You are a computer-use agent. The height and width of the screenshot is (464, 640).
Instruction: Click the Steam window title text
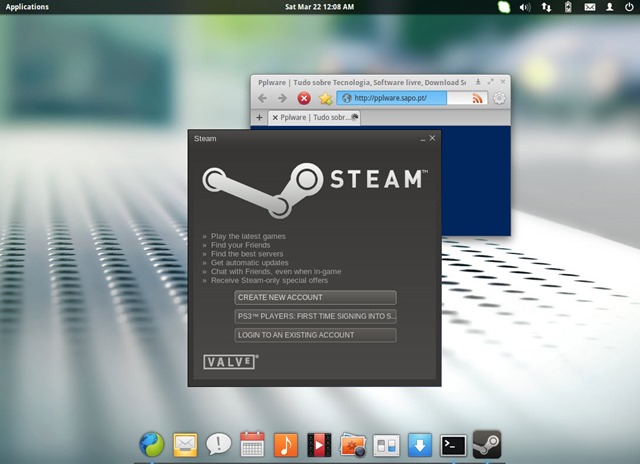pyautogui.click(x=205, y=139)
